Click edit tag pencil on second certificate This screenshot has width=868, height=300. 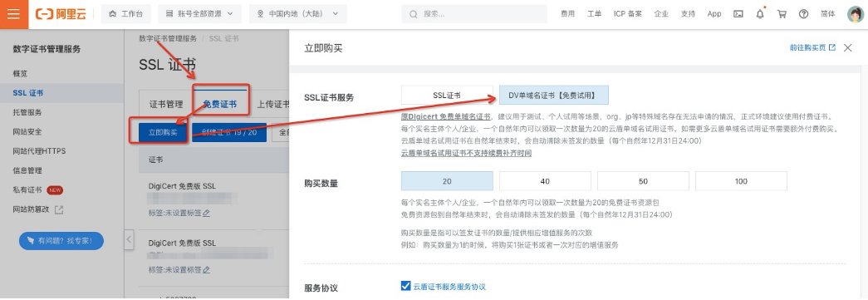(x=207, y=270)
